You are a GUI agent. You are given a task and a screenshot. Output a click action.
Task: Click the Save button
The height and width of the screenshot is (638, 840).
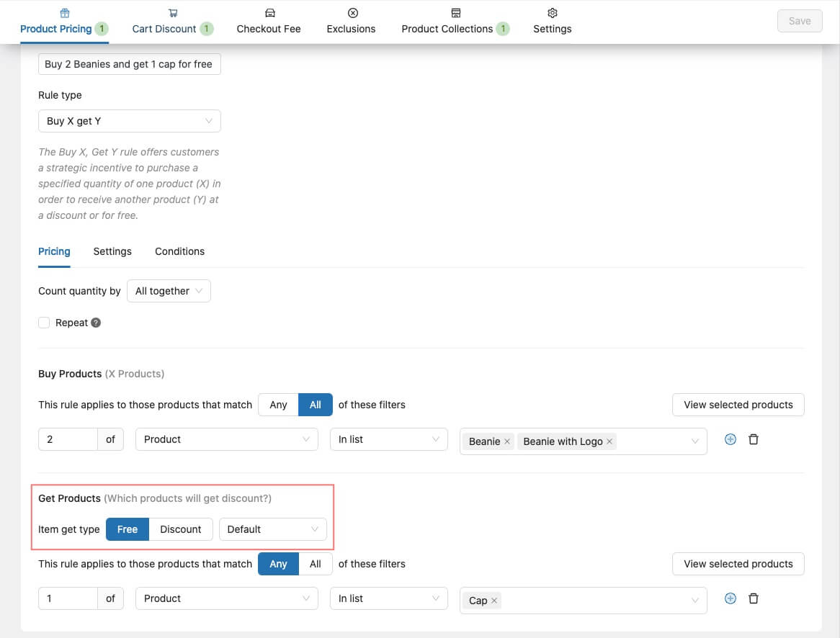click(800, 21)
